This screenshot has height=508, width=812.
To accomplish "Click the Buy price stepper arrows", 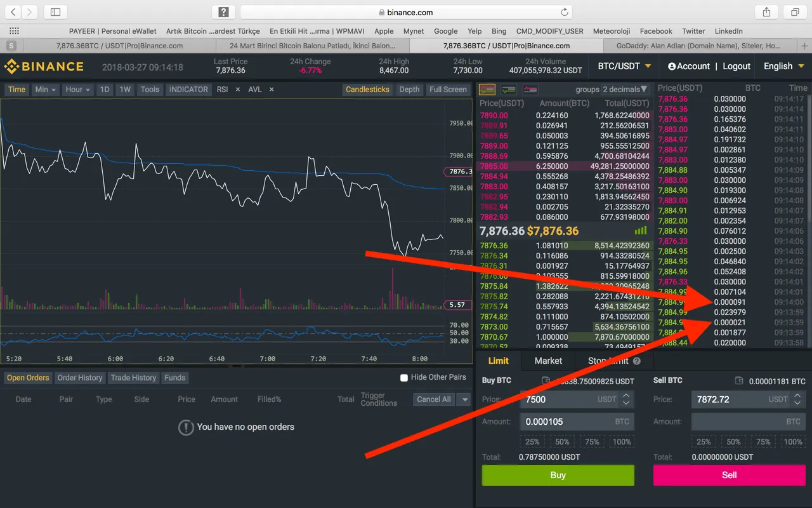I will [x=626, y=399].
